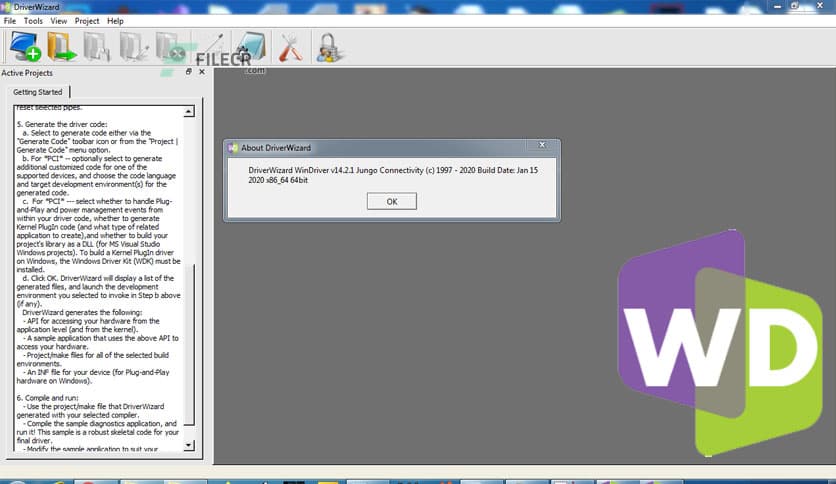This screenshot has width=836, height=484.
Task: Float the Active Projects panel
Action: tap(188, 71)
